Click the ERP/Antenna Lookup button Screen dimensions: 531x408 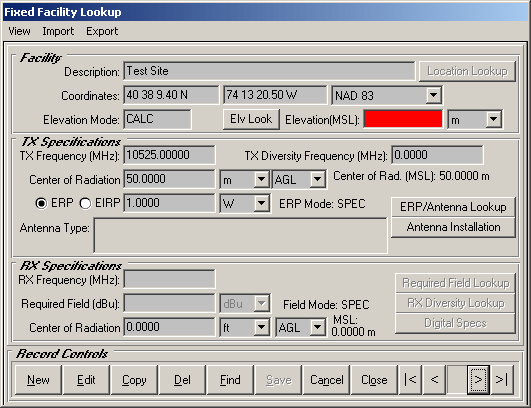pyautogui.click(x=453, y=207)
